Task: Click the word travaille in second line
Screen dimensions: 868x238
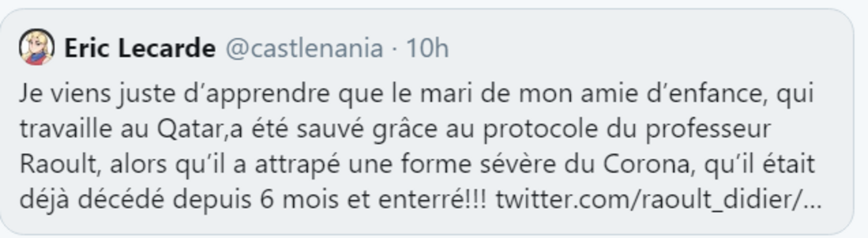Action: (x=66, y=129)
